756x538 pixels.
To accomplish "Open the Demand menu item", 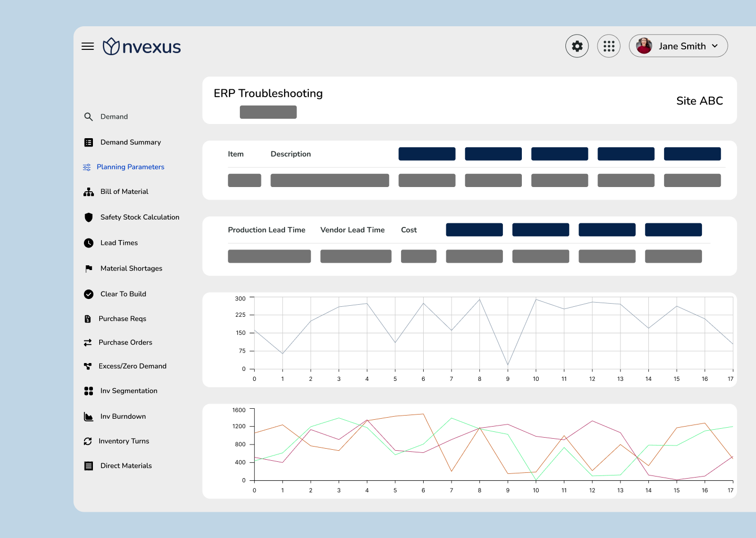I will point(114,117).
